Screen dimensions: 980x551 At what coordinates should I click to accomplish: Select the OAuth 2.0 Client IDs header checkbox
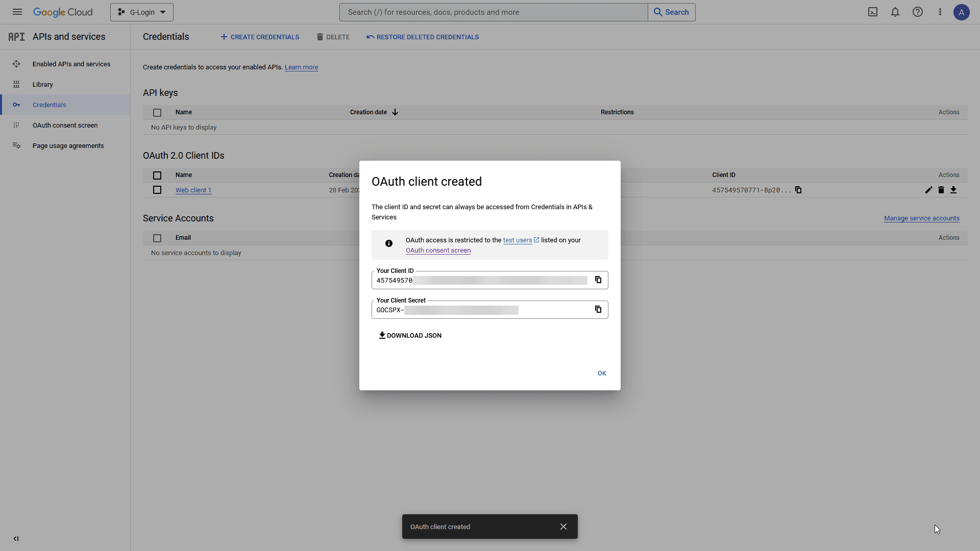[x=157, y=175]
